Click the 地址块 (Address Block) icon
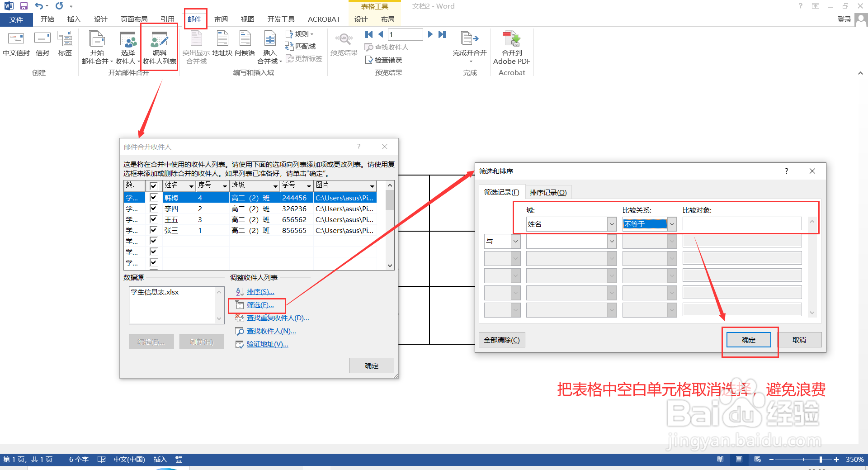Image resolution: width=868 pixels, height=470 pixels. pos(222,45)
